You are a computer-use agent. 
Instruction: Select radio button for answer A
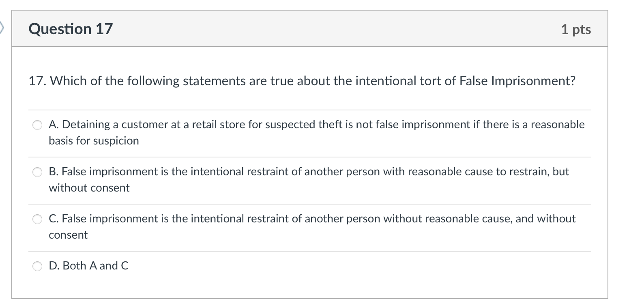(37, 125)
